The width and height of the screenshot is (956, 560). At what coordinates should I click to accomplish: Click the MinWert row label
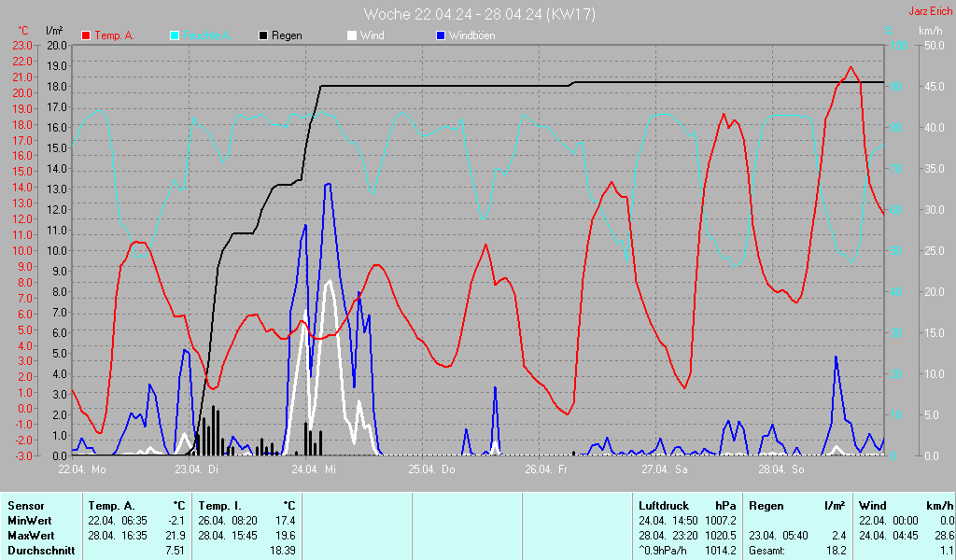(30, 521)
